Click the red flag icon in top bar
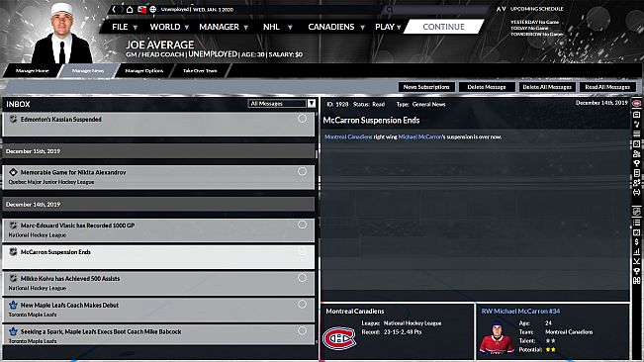Image resolution: width=644 pixels, height=362 pixels. point(141,9)
